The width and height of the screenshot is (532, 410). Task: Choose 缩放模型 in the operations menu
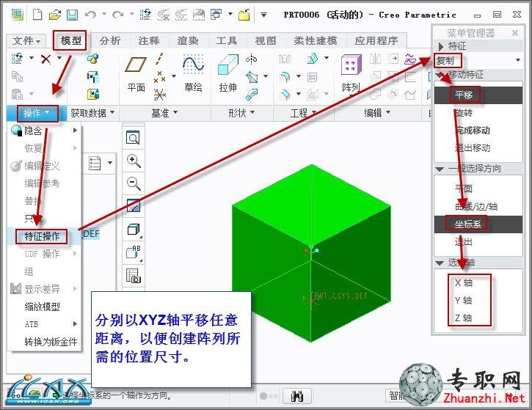(x=45, y=307)
